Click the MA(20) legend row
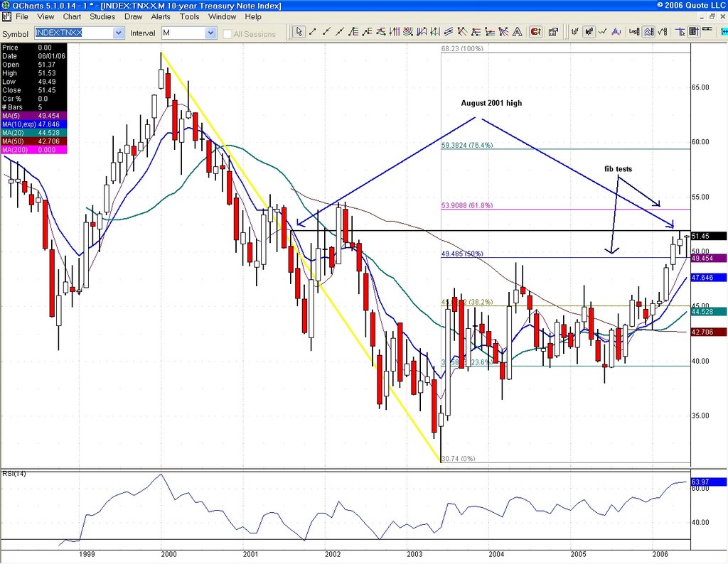Viewport: 728px width, 564px height. pos(34,133)
